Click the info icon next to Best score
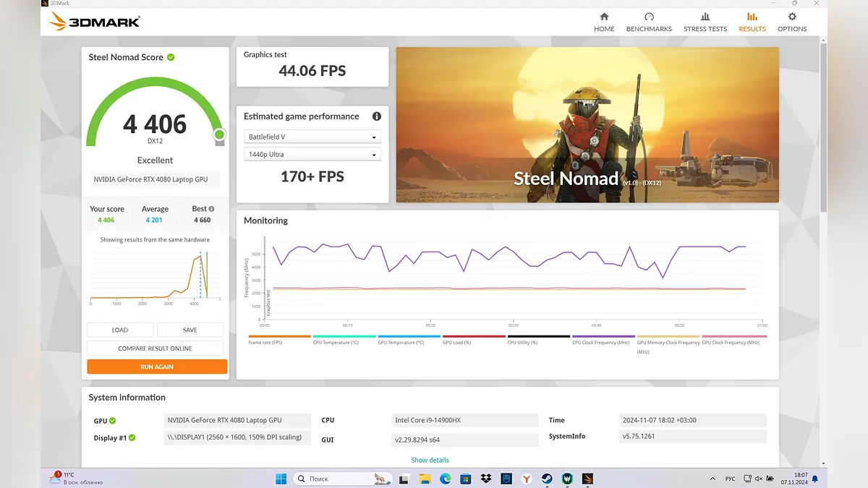The height and width of the screenshot is (488, 868). [211, 209]
